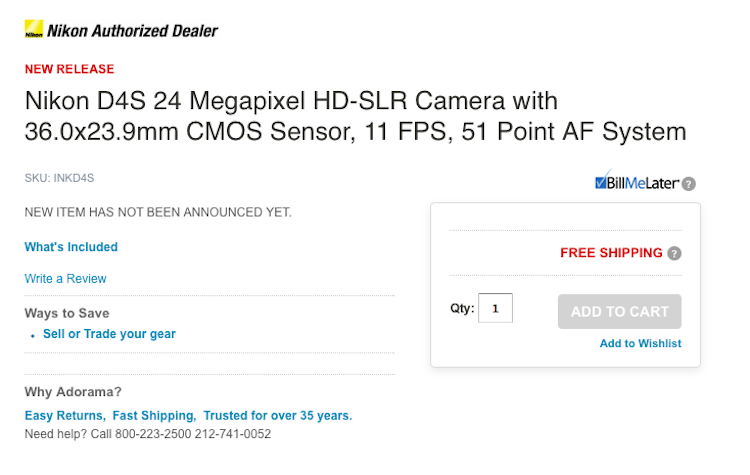Click the red Free Shipping label
The height and width of the screenshot is (475, 750).
(x=611, y=253)
